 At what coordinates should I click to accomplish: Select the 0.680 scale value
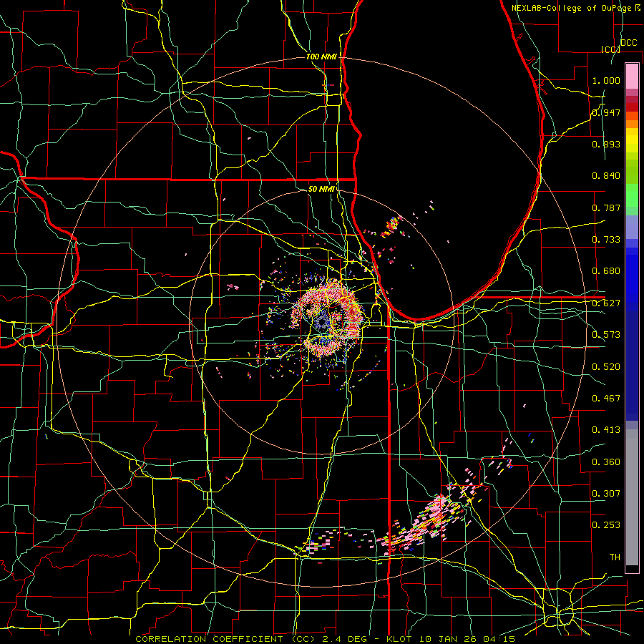tap(606, 271)
